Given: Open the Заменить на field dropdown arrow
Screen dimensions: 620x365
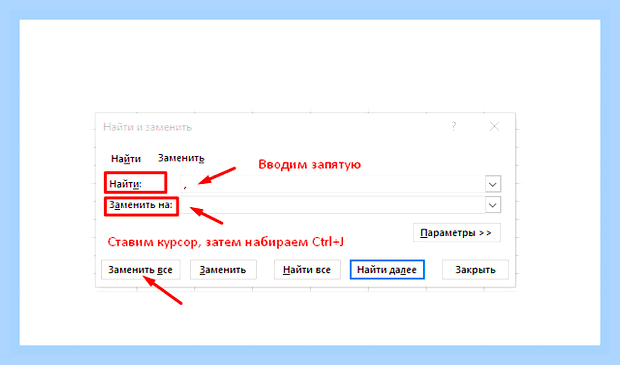Looking at the screenshot, I should coord(493,205).
